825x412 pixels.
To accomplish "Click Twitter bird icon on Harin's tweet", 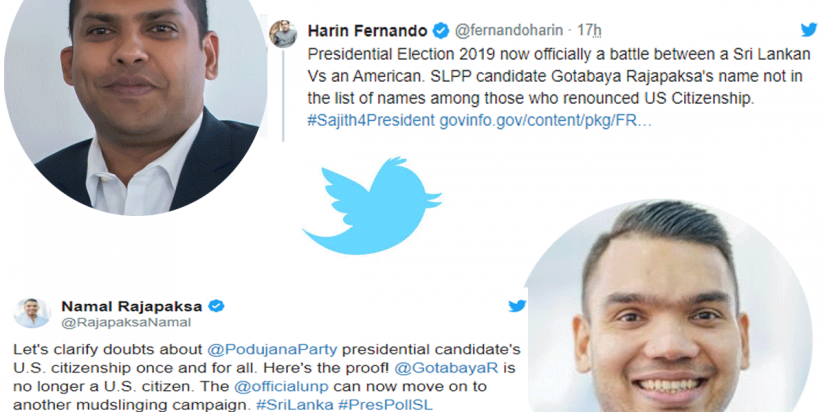I will click(x=808, y=30).
